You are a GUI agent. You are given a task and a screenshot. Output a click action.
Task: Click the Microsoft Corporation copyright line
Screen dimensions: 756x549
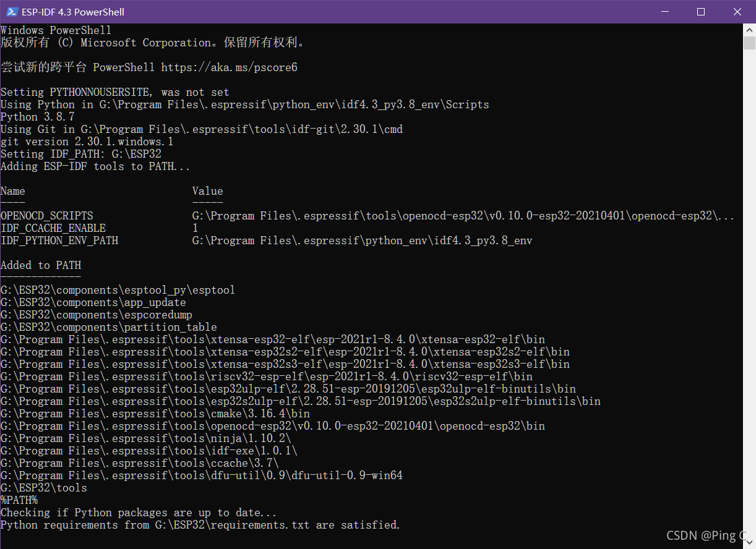tap(153, 43)
